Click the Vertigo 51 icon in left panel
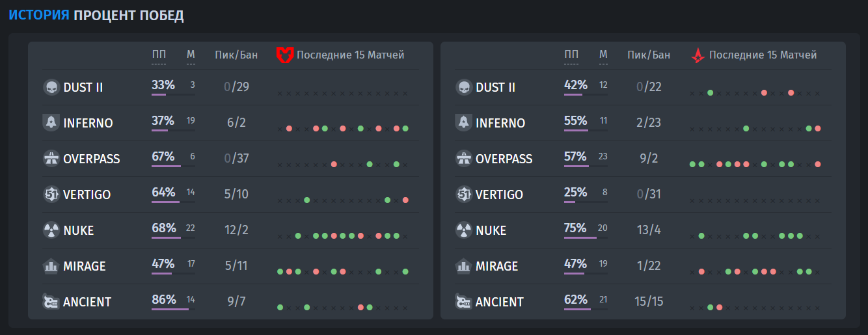 [51, 194]
